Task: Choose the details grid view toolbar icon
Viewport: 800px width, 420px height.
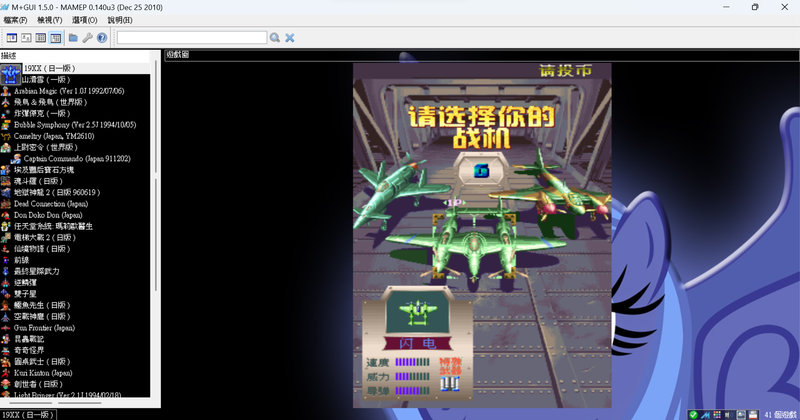Action: (41, 38)
